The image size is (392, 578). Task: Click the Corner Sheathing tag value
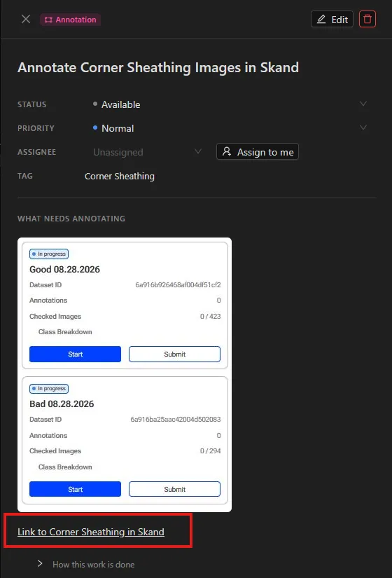coord(120,176)
